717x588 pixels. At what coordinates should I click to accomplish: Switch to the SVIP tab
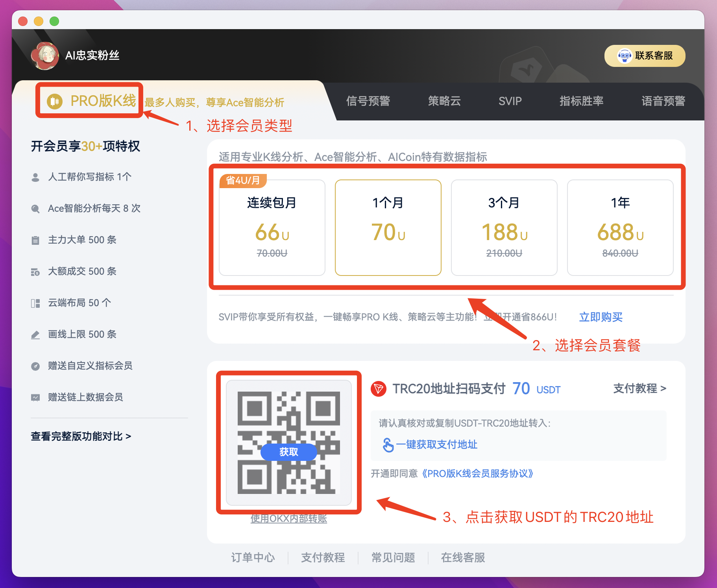click(x=510, y=101)
